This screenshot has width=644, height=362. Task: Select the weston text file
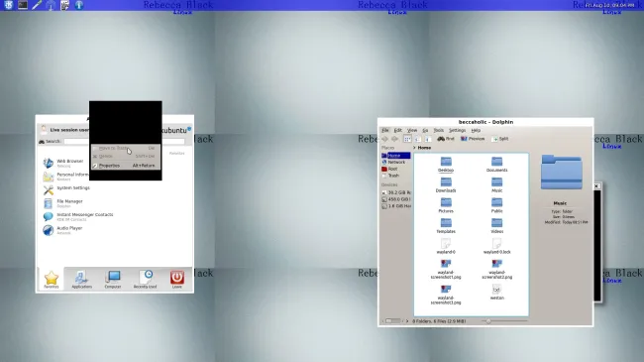496,292
